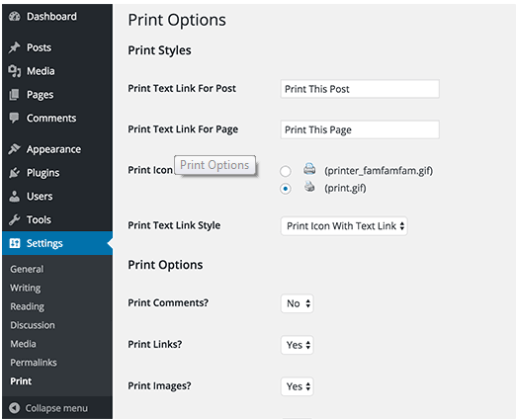Select the printer_famfamfam.gif radio option
Viewport: 516px width, 420px height.
point(286,171)
